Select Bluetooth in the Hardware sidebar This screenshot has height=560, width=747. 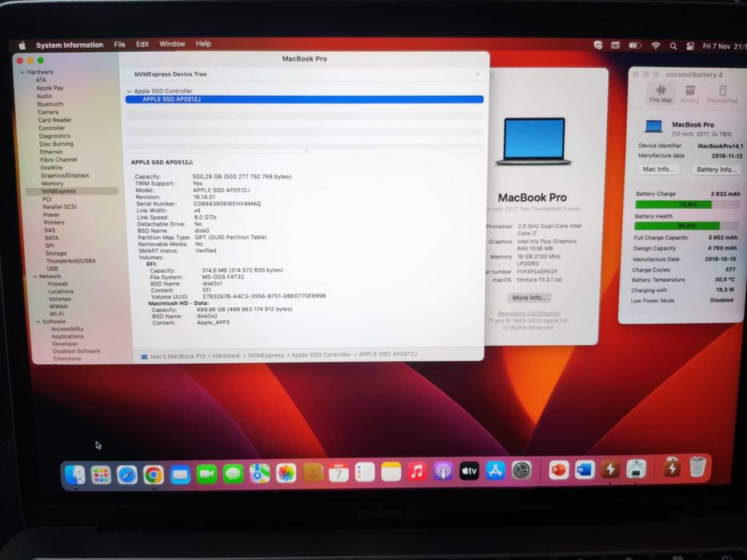[50, 104]
